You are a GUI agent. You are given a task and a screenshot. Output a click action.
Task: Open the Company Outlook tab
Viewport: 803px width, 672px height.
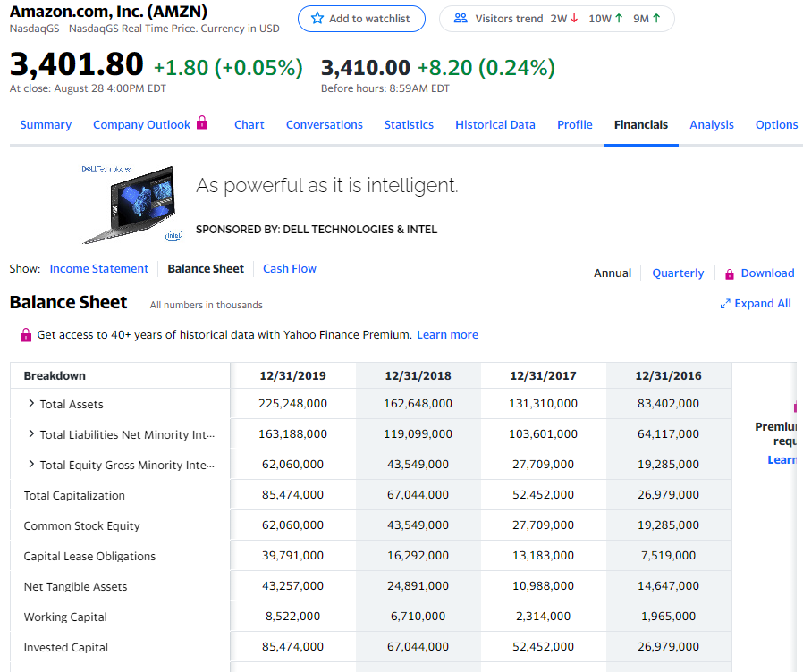[141, 124]
